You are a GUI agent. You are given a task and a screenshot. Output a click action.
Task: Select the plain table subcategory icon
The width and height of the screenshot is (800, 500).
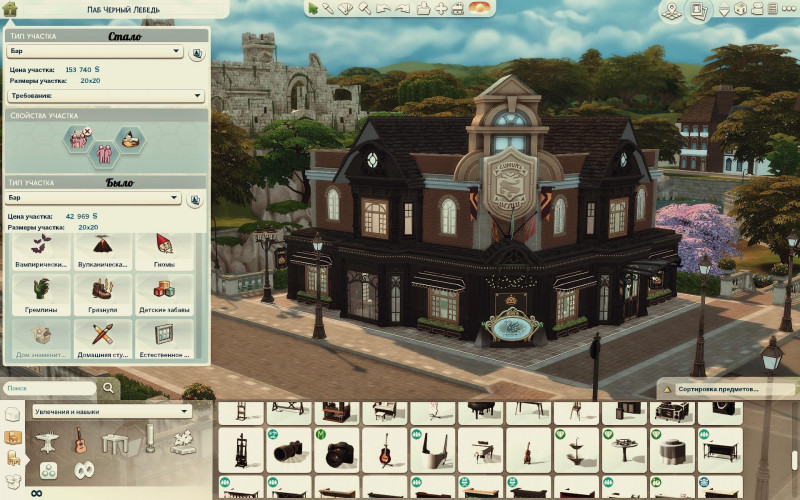[x=115, y=443]
